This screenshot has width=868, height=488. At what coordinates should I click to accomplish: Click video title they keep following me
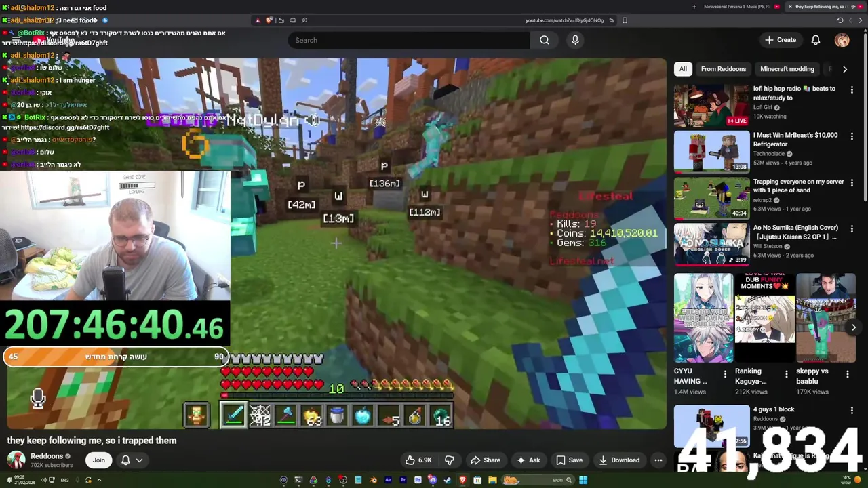pyautogui.click(x=92, y=441)
